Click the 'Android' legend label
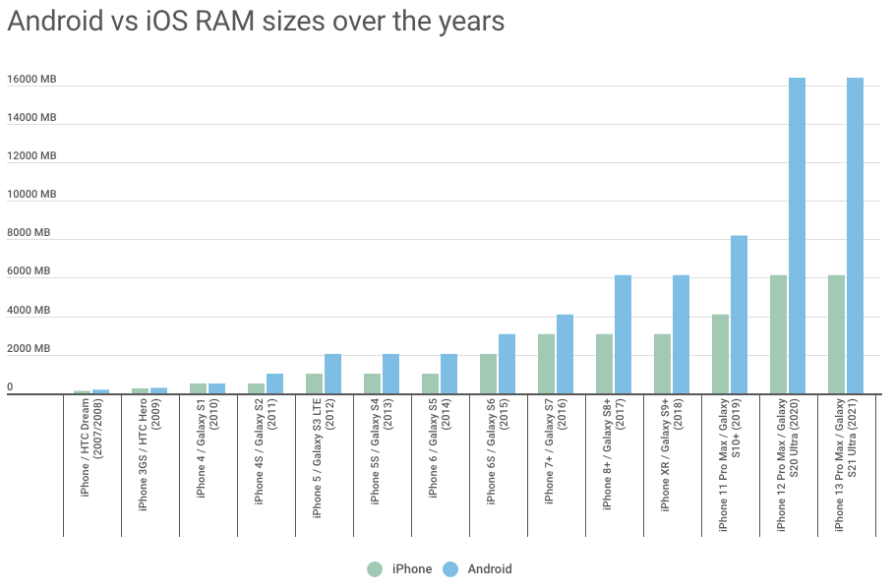This screenshot has width=894, height=588. (490, 569)
